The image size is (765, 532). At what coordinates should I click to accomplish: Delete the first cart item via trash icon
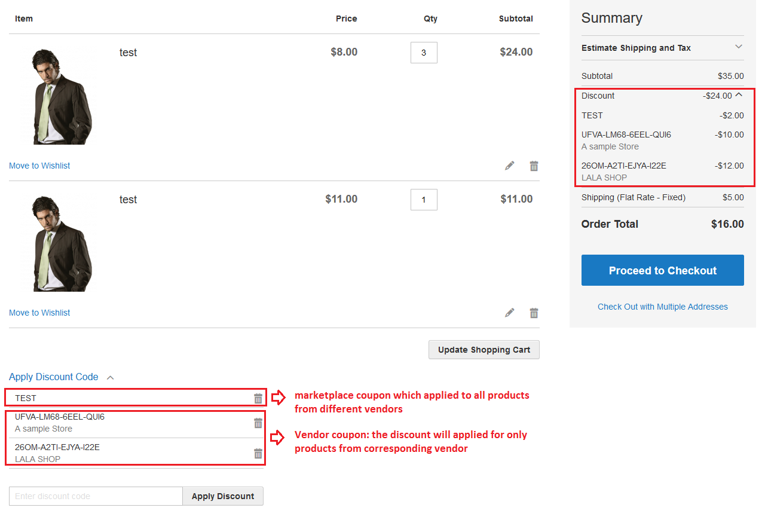tap(534, 166)
